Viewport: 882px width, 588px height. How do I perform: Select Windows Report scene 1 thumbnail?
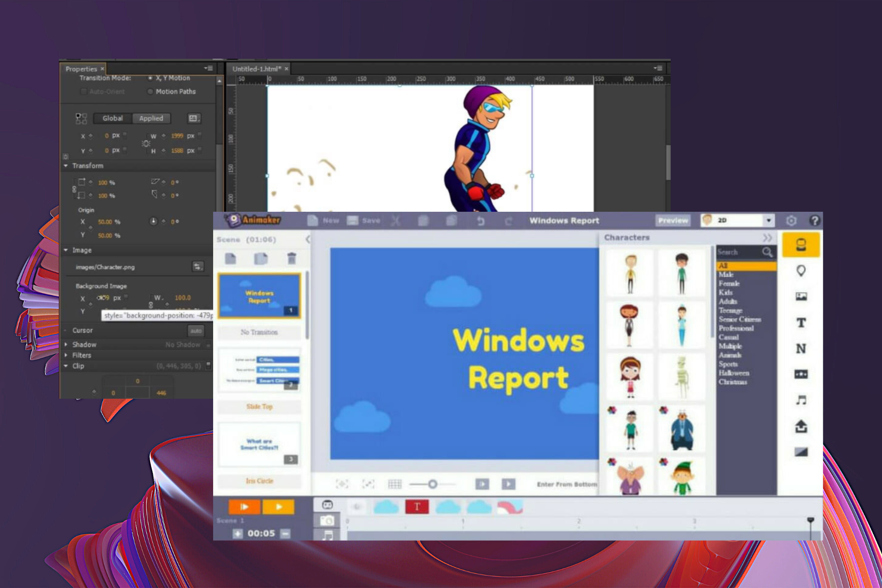point(259,296)
